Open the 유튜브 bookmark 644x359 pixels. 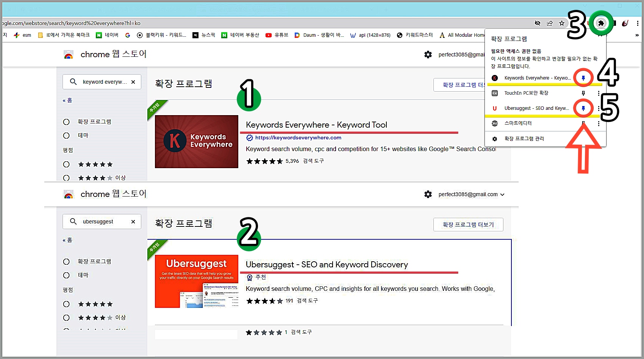click(277, 35)
